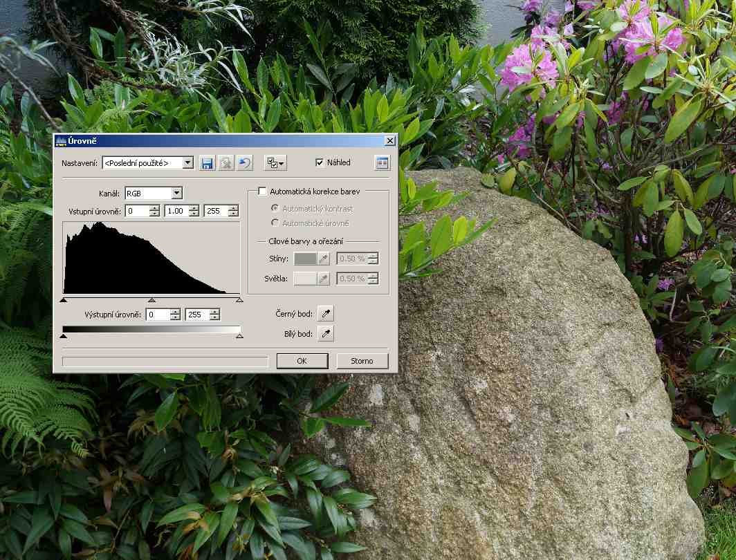Open the Nastavení preset dropdown
Screen dimensions: 736x560
click(x=187, y=163)
